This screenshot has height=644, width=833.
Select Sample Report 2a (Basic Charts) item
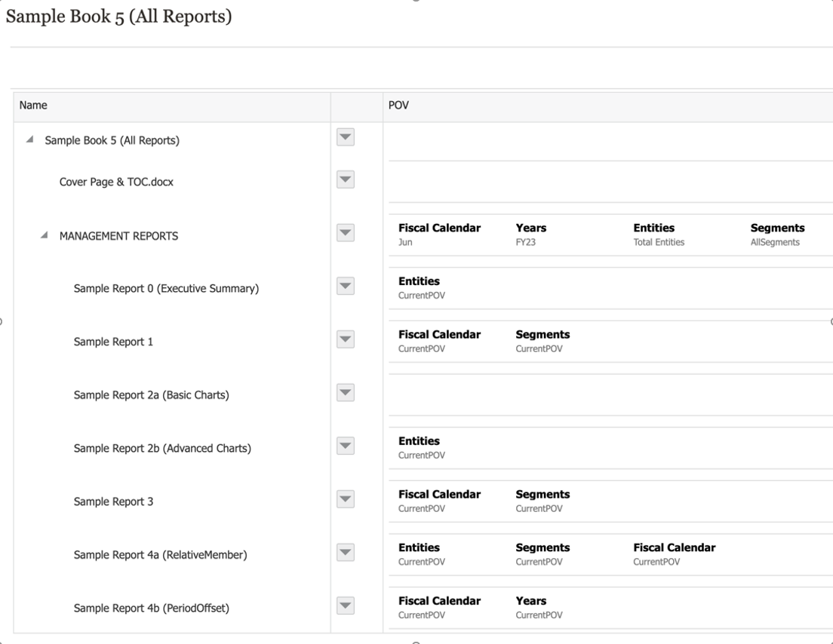tap(151, 395)
